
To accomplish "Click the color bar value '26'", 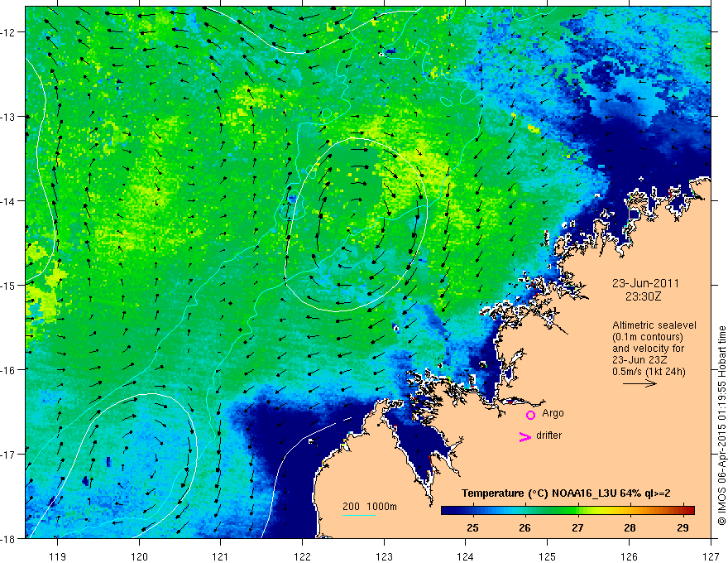I will pyautogui.click(x=525, y=527).
